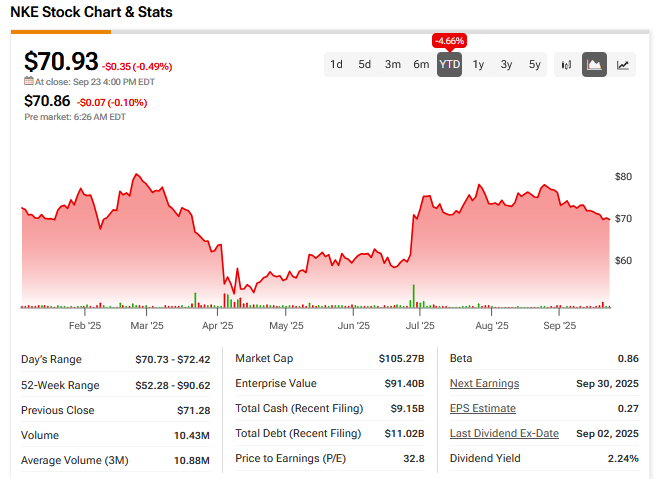Click the Sep 30, 2025 earnings date
The height and width of the screenshot is (479, 658).
[607, 384]
